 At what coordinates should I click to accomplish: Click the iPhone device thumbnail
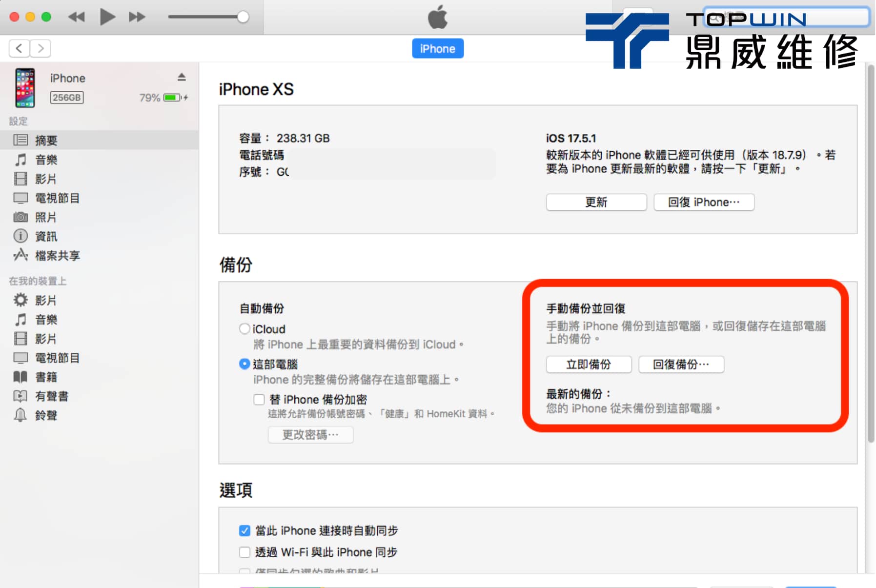tap(25, 88)
